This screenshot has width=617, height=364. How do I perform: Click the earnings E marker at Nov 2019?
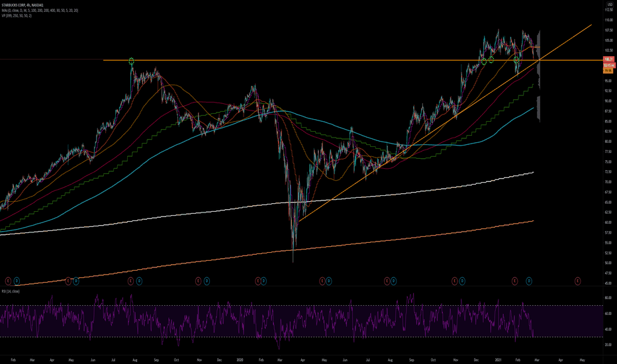coord(199,281)
